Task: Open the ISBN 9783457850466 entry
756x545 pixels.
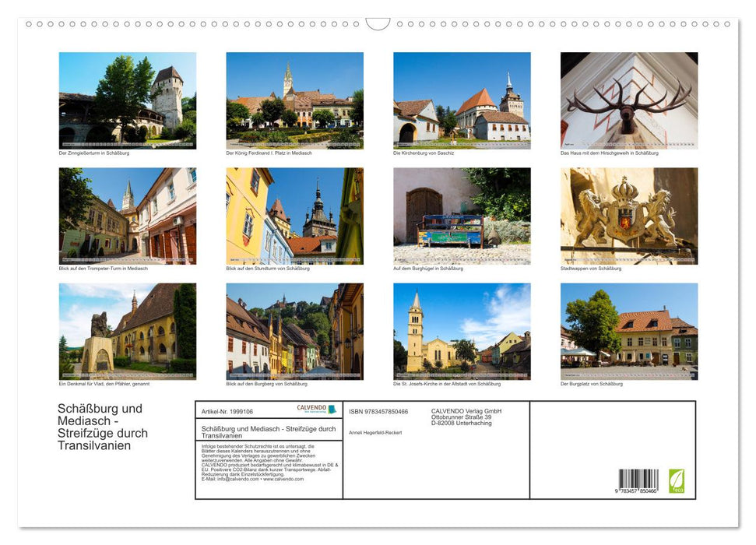Action: coord(378,411)
